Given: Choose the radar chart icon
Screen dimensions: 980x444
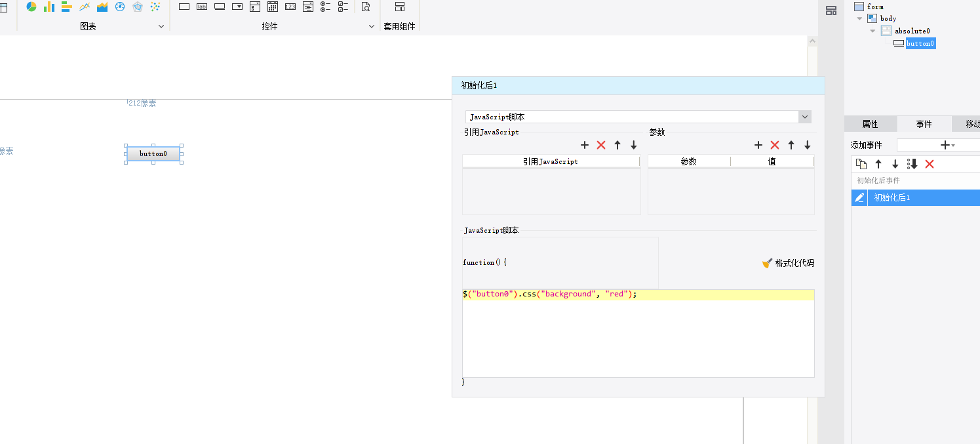Looking at the screenshot, I should [x=138, y=7].
